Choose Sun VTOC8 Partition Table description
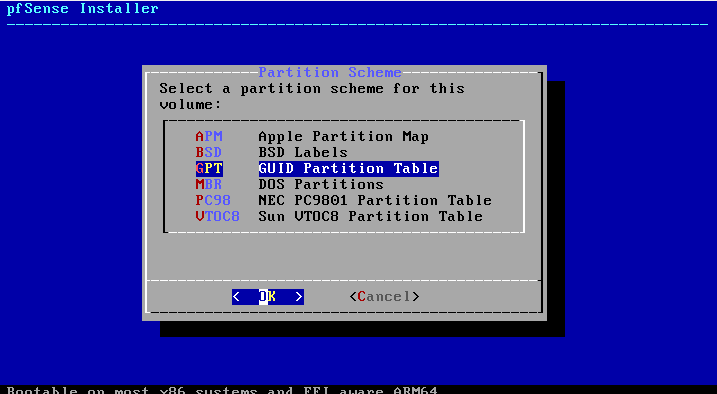The image size is (717, 394). [x=370, y=216]
